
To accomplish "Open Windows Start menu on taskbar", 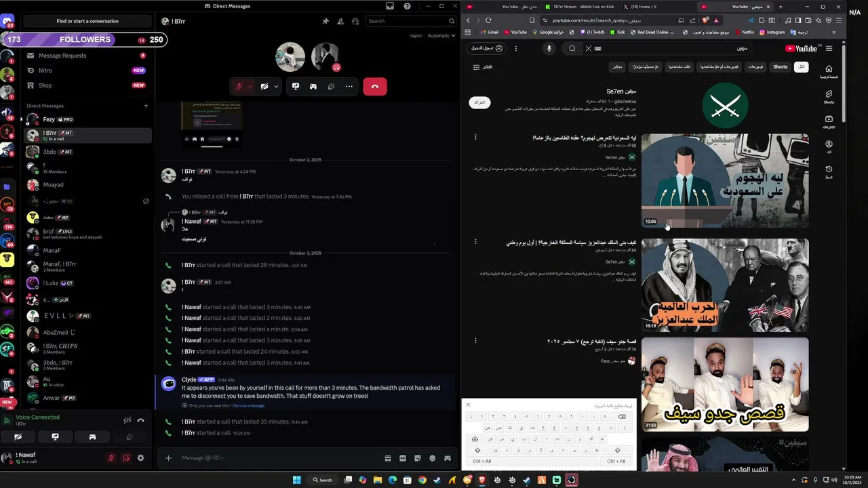I will click(297, 480).
